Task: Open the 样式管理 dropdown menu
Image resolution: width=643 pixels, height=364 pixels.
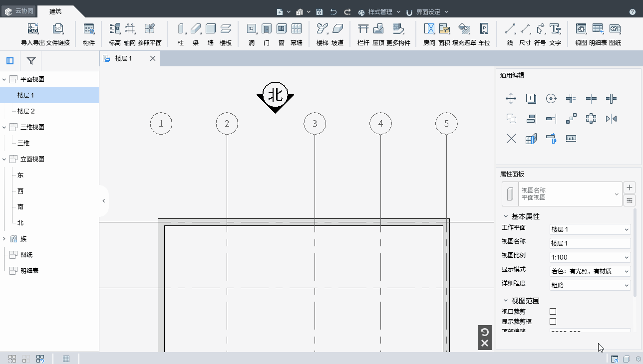Action: tap(379, 12)
